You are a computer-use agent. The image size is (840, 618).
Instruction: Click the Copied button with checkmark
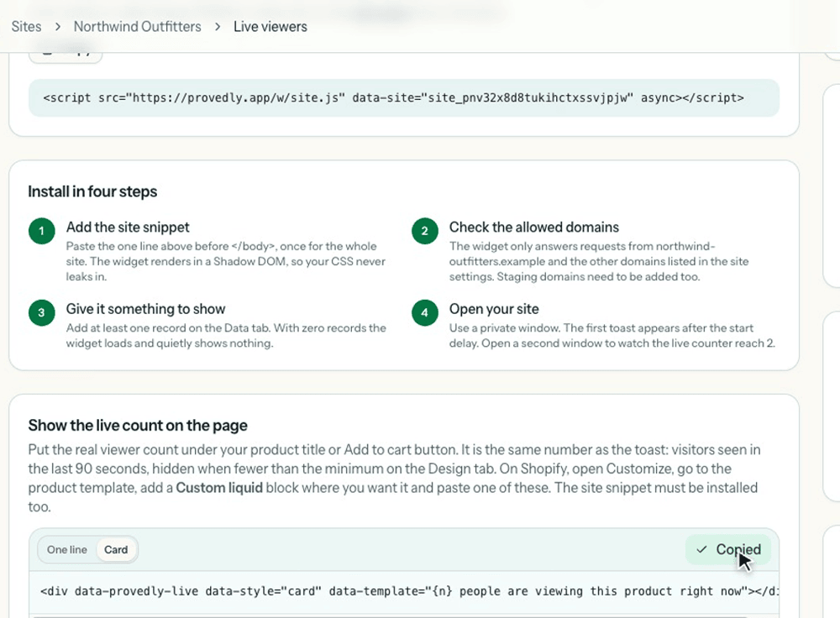728,549
